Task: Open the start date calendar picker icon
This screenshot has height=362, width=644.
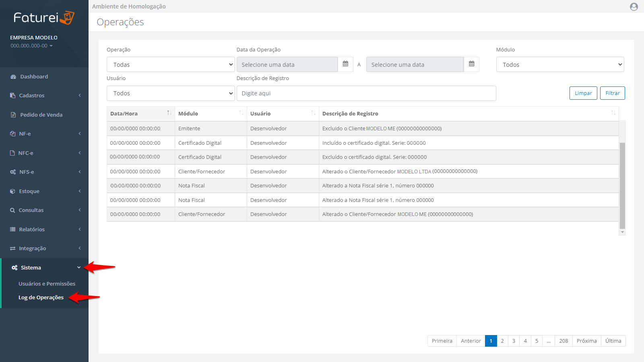Action: (x=345, y=64)
